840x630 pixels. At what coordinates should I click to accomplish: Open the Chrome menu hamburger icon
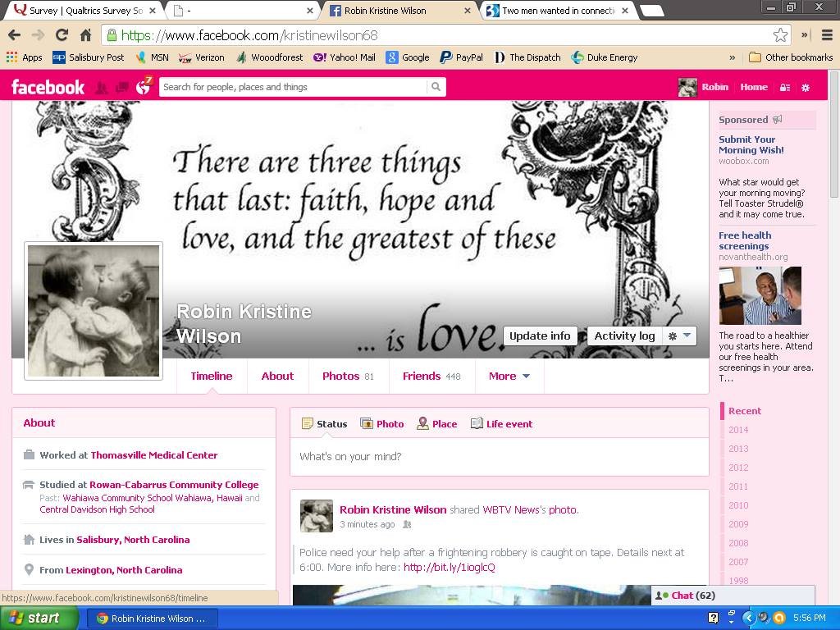pyautogui.click(x=827, y=35)
